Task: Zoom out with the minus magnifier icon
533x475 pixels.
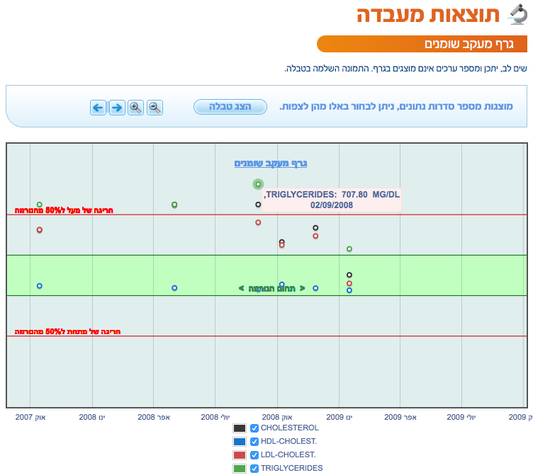Action: click(155, 108)
